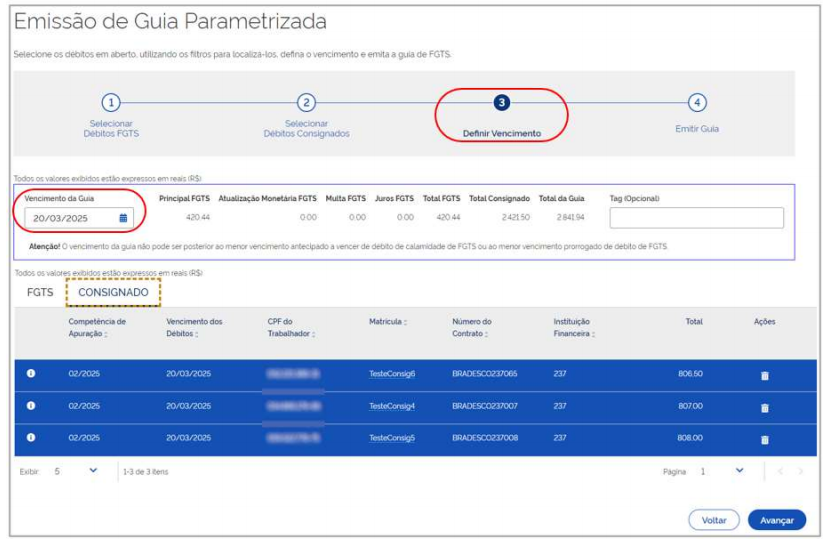Click the Voltar button
Viewport: 827px width, 543px height.
click(x=713, y=520)
